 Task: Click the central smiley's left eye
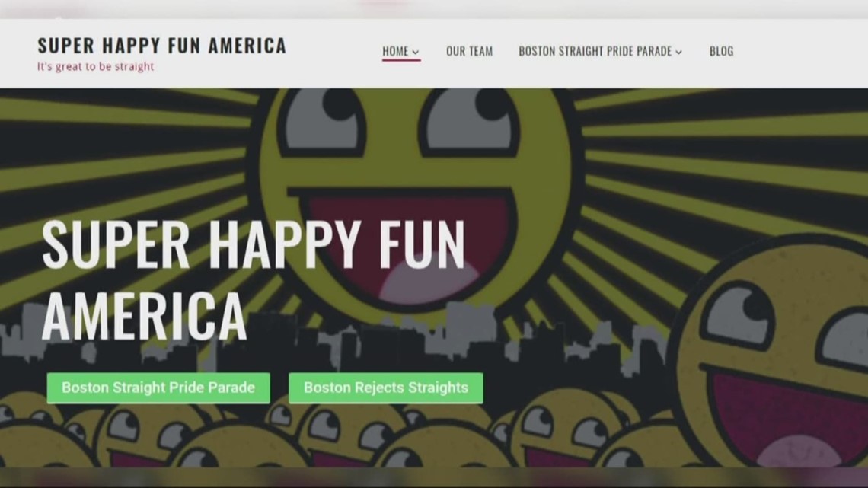324,120
